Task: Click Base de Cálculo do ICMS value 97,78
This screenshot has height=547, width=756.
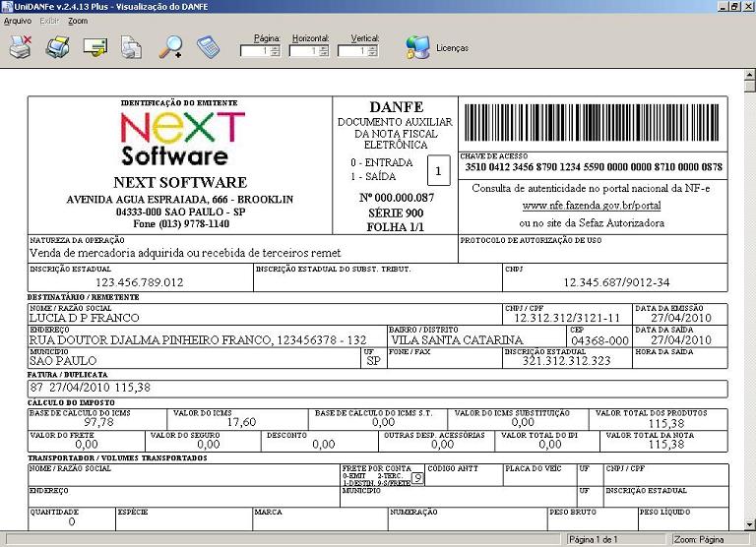Action: pyautogui.click(x=98, y=422)
